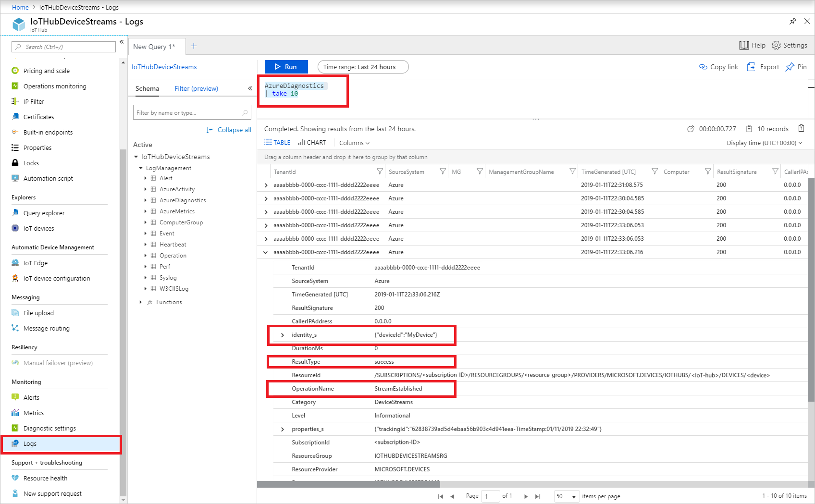The height and width of the screenshot is (504, 815).
Task: Open the Time range dropdown
Action: [363, 67]
